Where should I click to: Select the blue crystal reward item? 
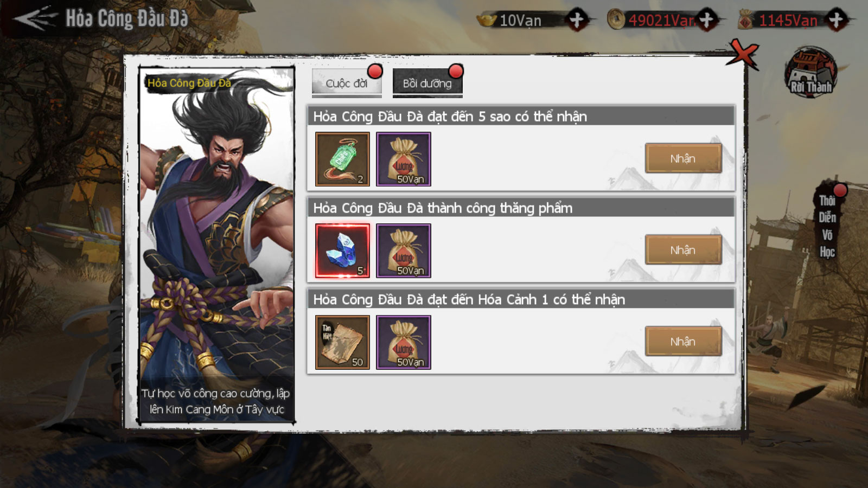342,251
